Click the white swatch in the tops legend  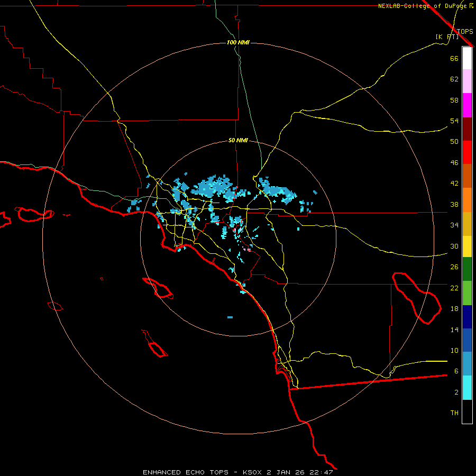pyautogui.click(x=467, y=58)
